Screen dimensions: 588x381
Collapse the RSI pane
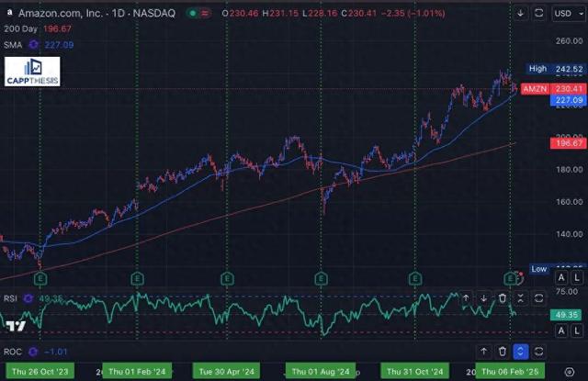520,298
